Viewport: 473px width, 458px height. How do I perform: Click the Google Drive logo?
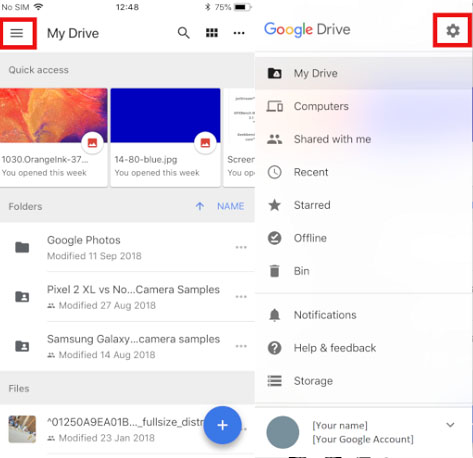tap(307, 30)
